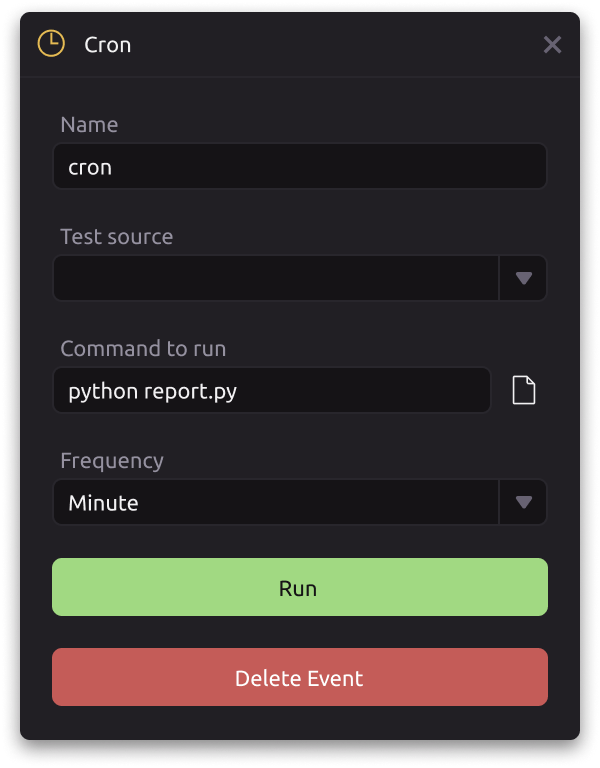This screenshot has width=600, height=768.
Task: Open file browser icon beside command field
Action: [524, 390]
